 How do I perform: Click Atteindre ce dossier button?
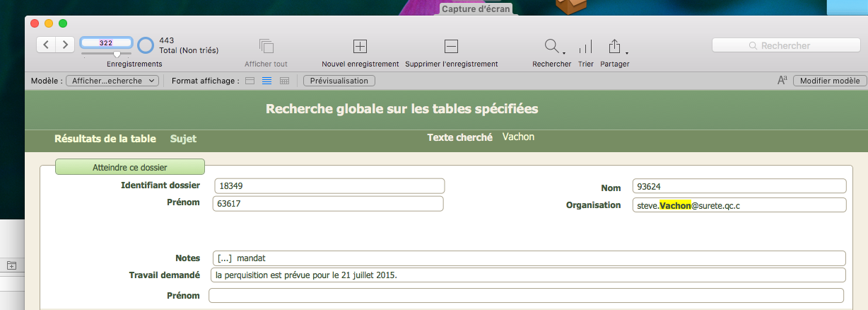130,167
